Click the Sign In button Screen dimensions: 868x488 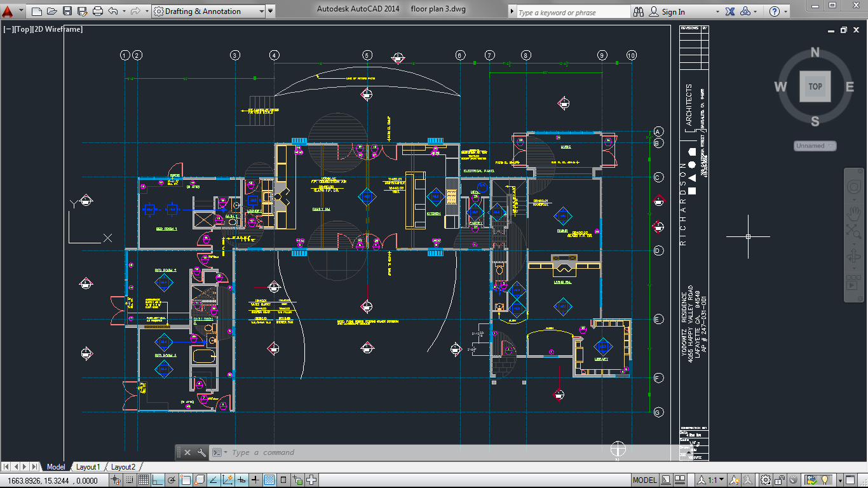(x=673, y=11)
